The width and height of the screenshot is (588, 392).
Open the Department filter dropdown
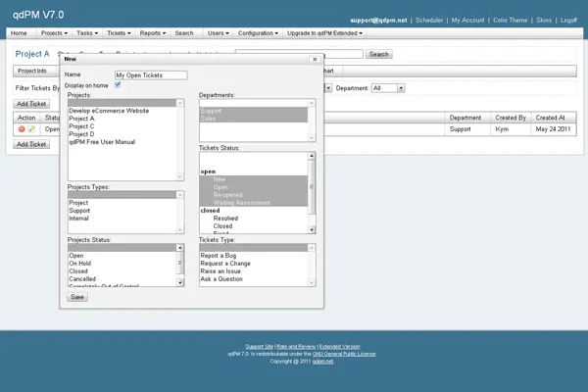(x=388, y=88)
